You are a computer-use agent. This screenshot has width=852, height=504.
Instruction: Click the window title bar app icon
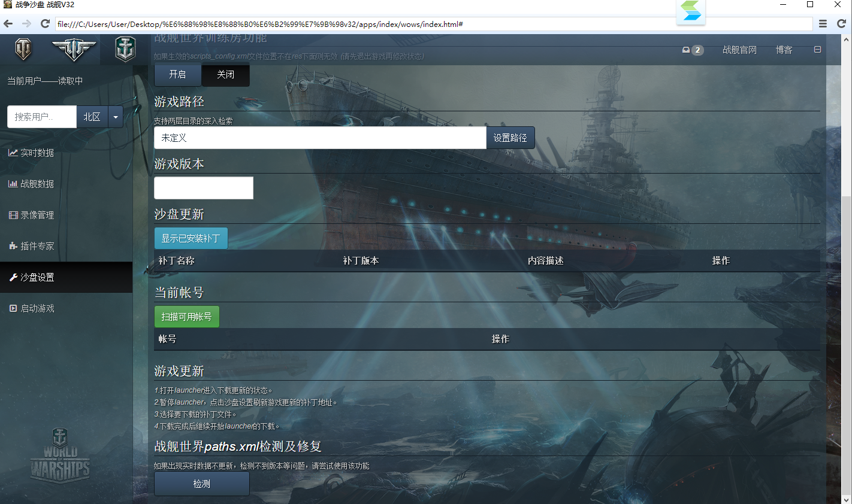click(8, 4)
